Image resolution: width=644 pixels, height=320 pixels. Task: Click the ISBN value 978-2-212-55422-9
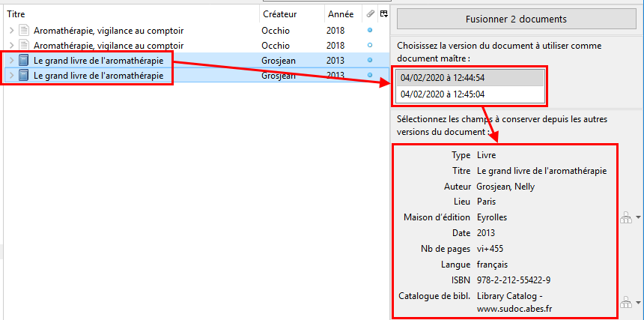(x=514, y=280)
